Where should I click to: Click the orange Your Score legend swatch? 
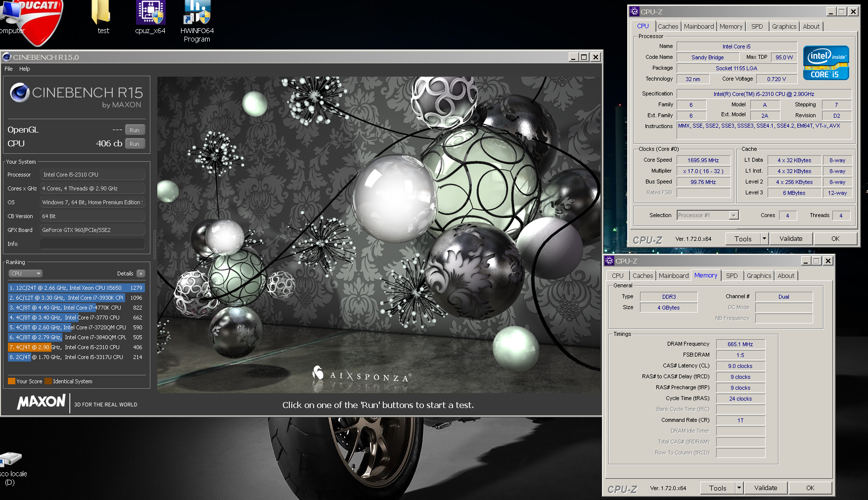click(x=11, y=381)
